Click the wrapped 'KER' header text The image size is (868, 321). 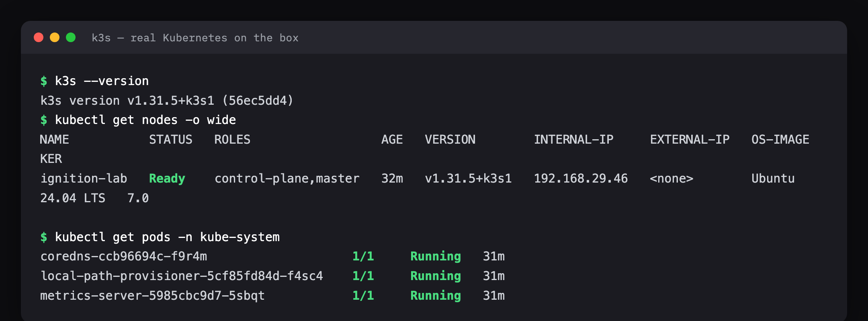[x=51, y=159]
